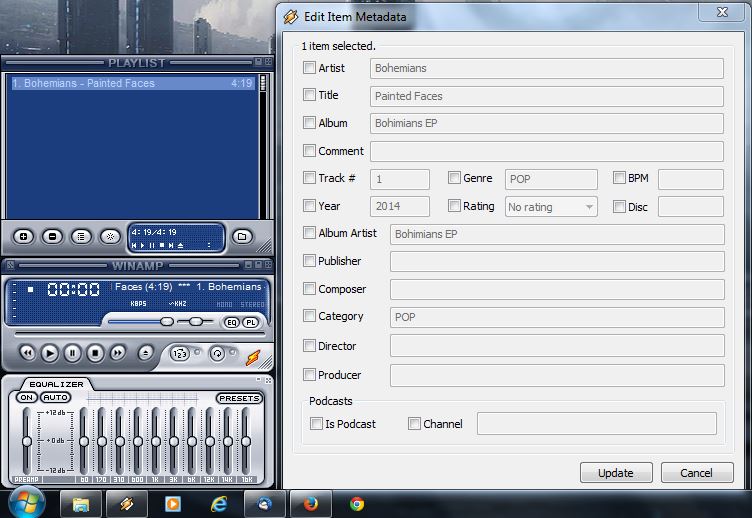Check the Rating checkbox
Viewport: 752px width, 518px height.
[454, 206]
